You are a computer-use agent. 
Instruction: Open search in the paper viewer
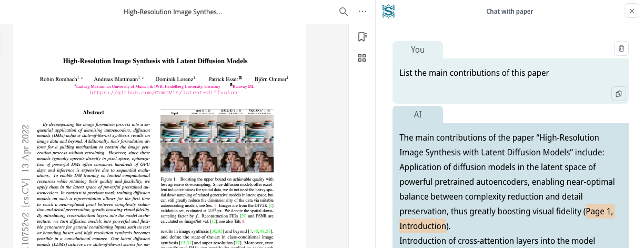tap(344, 12)
